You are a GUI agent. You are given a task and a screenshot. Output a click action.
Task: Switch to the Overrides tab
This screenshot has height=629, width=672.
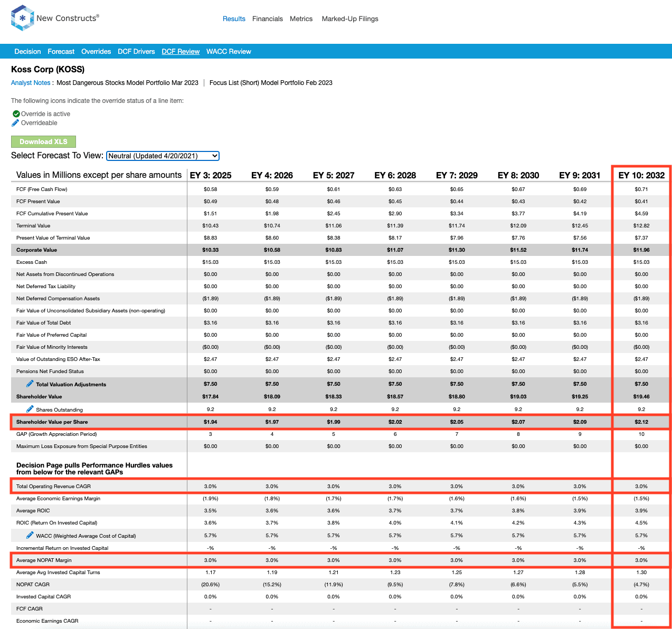96,51
